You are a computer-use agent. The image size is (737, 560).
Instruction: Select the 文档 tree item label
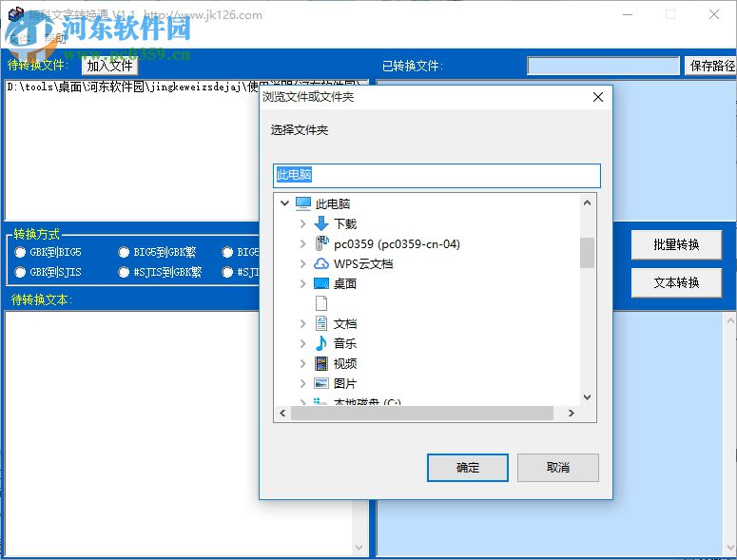[x=345, y=323]
